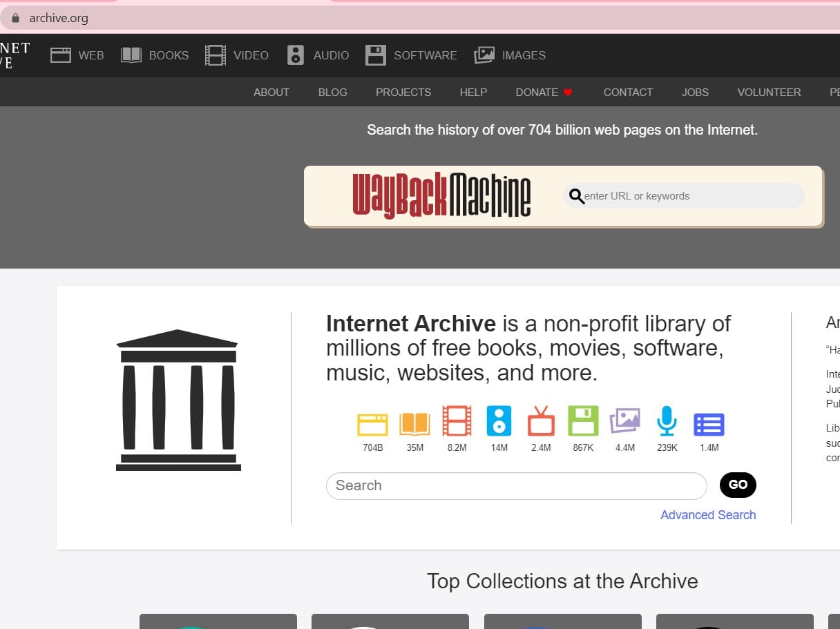This screenshot has height=629, width=840.
Task: Click the microphone icon labeled 239K
Action: 667,421
